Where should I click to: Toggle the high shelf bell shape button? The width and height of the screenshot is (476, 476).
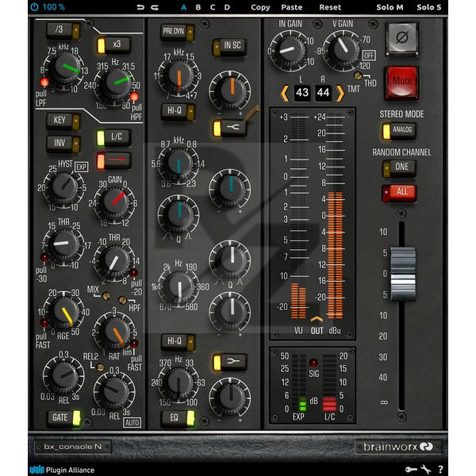pyautogui.click(x=230, y=128)
